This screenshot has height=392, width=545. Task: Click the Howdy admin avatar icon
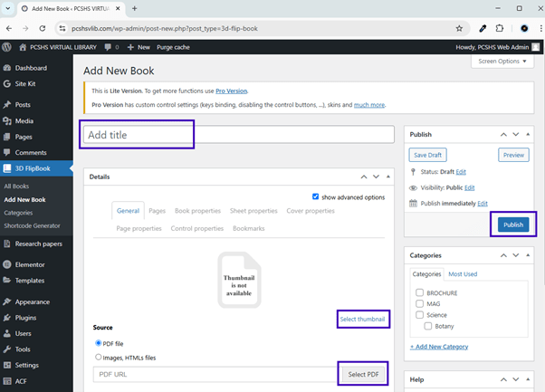(536, 47)
